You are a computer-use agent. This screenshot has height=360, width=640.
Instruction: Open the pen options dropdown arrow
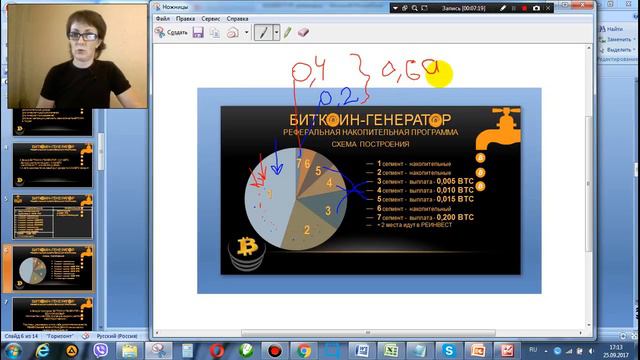276,32
